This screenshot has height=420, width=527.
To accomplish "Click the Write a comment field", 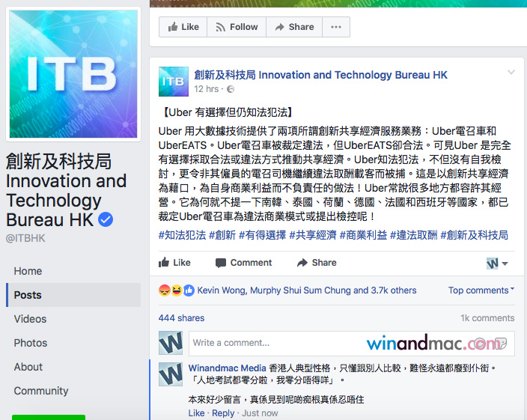I will pyautogui.click(x=352, y=343).
